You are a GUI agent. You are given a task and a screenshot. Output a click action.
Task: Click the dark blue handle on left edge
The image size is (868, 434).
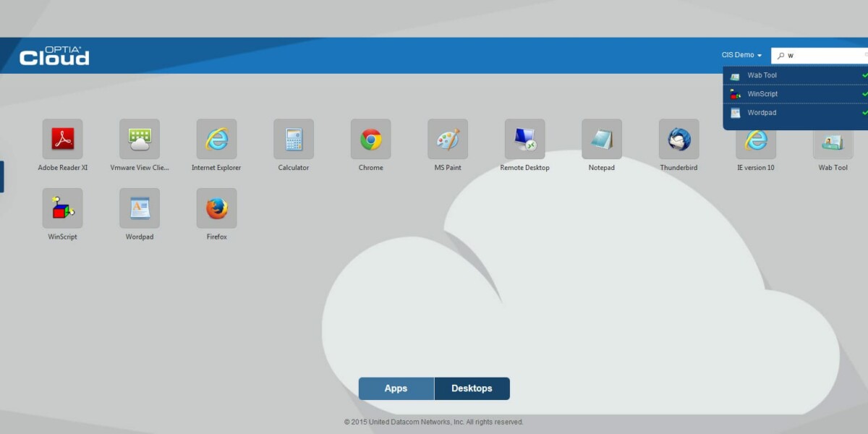1,177
